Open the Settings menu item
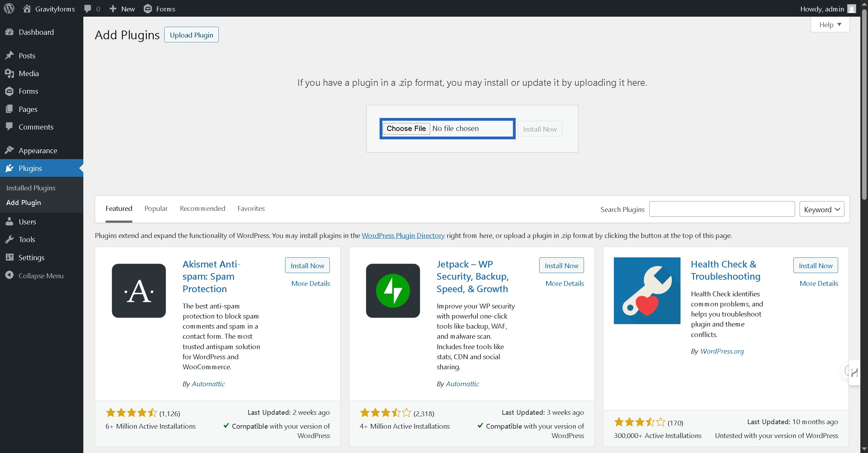The image size is (868, 453). click(42, 257)
